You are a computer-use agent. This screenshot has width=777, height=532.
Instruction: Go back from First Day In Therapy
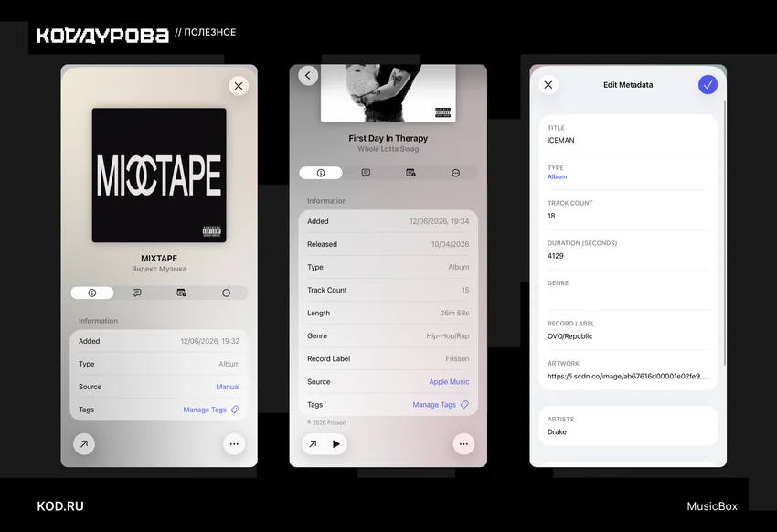(x=308, y=75)
